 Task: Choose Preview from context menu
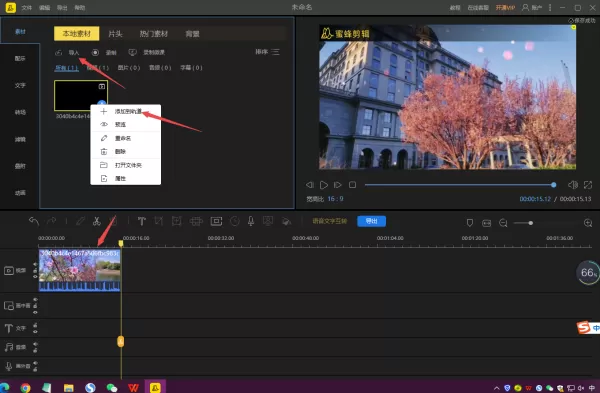tap(126, 124)
